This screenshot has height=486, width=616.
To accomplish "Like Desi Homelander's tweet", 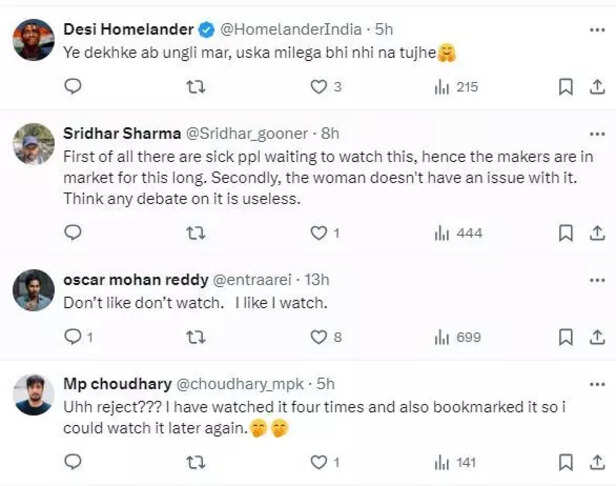I will pos(319,87).
